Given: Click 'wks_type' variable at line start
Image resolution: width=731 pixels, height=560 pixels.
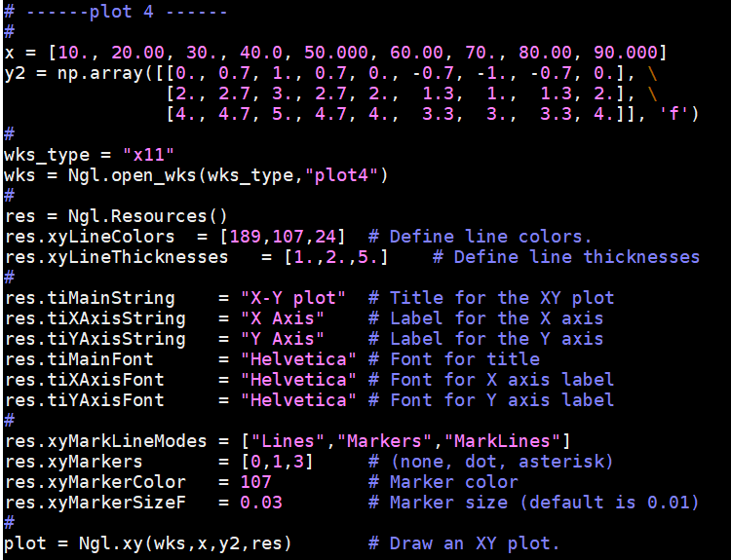Looking at the screenshot, I should [47, 154].
